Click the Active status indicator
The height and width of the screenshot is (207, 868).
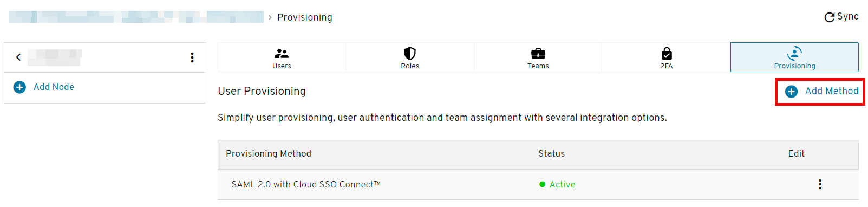coord(557,184)
